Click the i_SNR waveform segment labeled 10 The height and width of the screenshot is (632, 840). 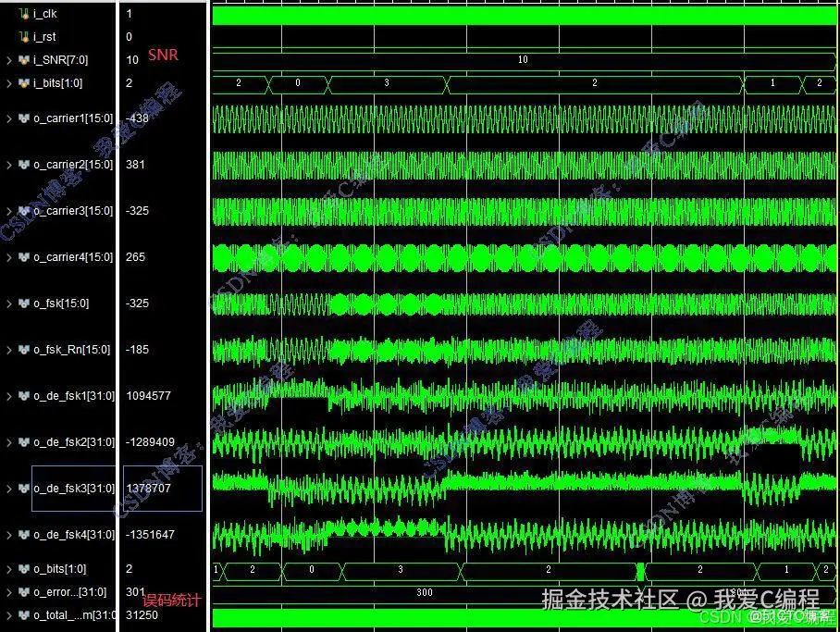coord(523,60)
